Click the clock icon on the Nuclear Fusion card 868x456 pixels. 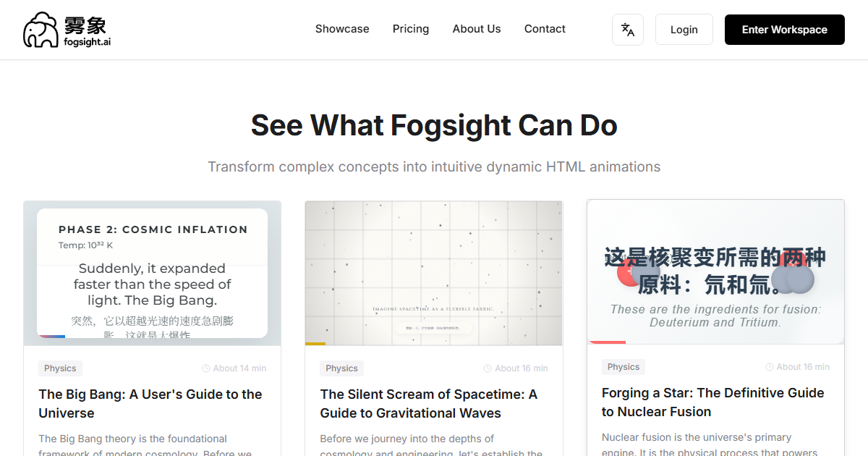pyautogui.click(x=770, y=367)
